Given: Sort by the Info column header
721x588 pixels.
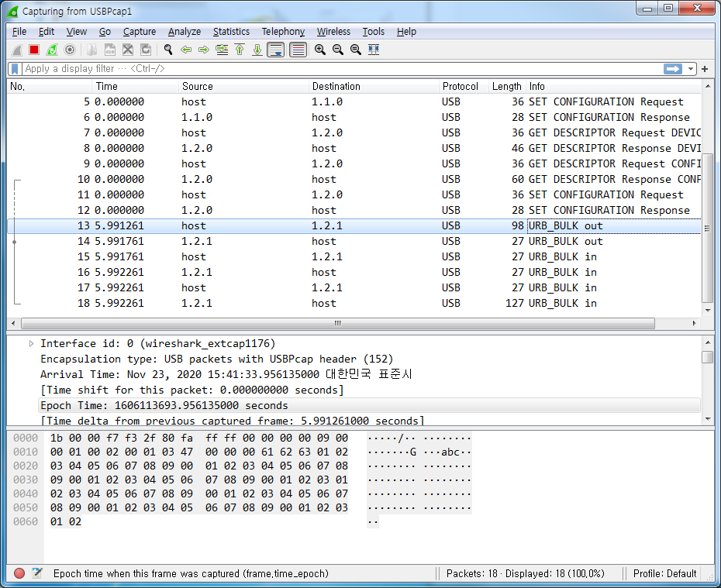Looking at the screenshot, I should 613,86.
